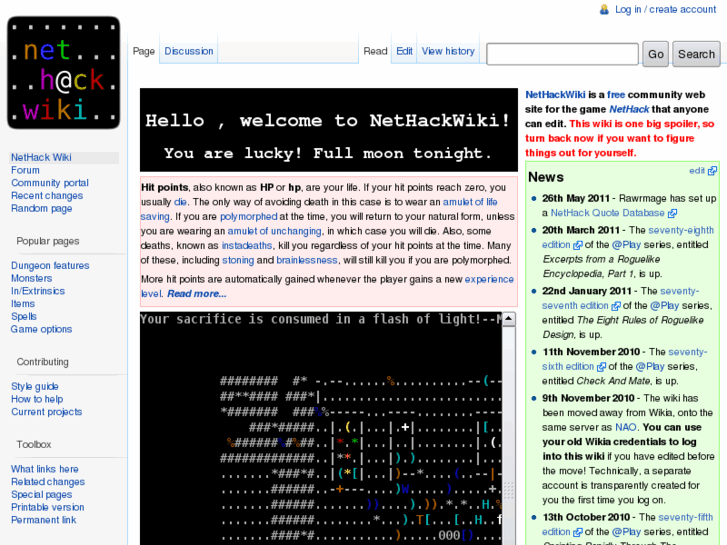Open the brainlessness link
Screen dimensions: 727x545
click(x=306, y=260)
